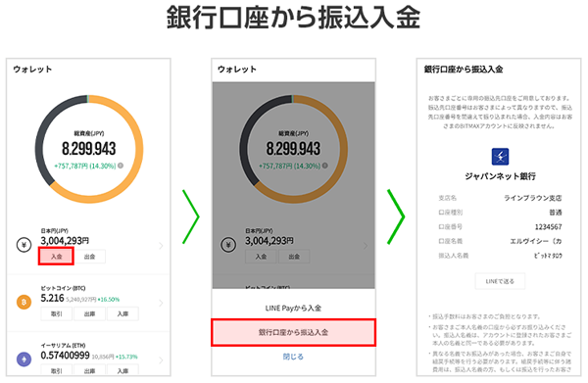
Task: Click 3,004,293円 balance in left wallet
Action: [65, 241]
